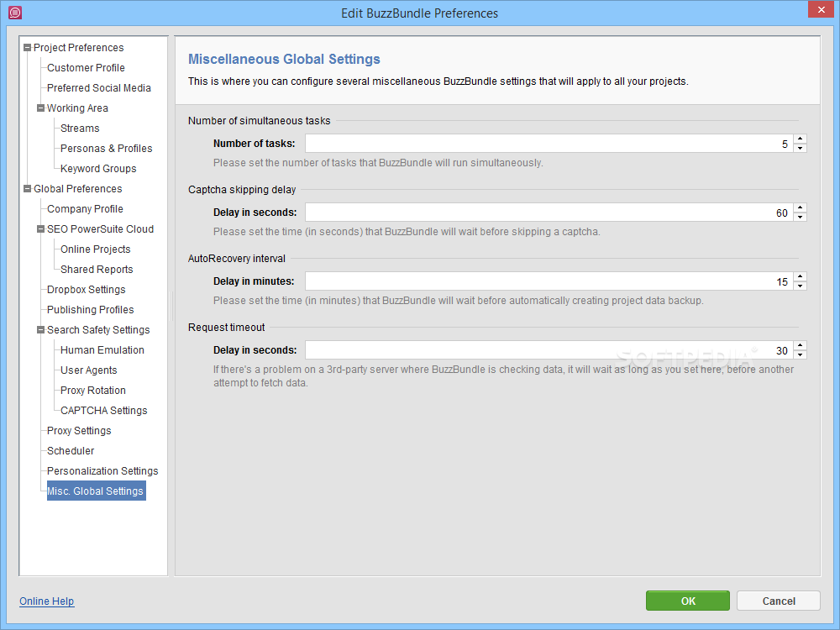Open Customer Profile preferences
The width and height of the screenshot is (840, 630).
(86, 68)
